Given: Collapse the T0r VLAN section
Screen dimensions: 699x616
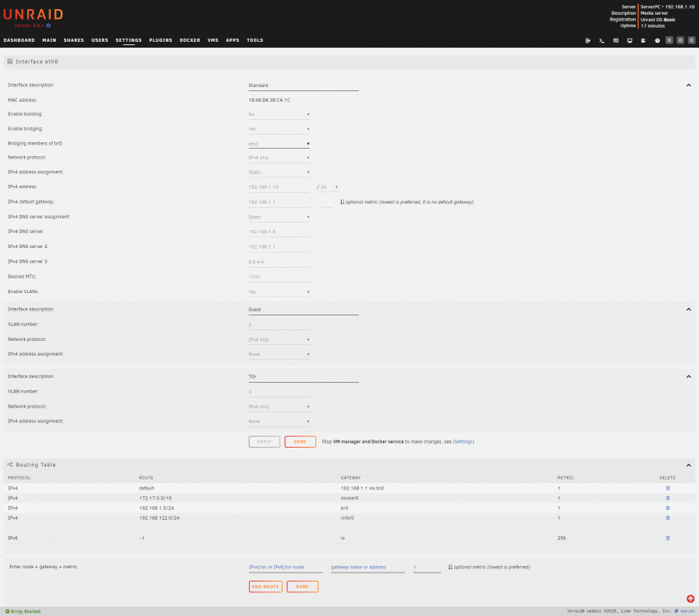Looking at the screenshot, I should pos(688,377).
